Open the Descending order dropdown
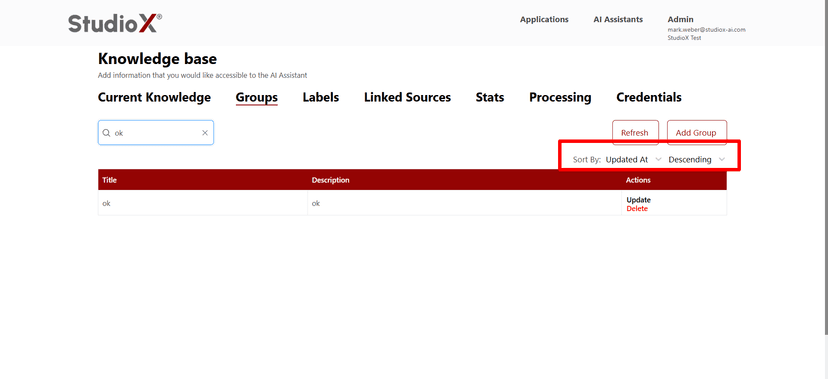The width and height of the screenshot is (828, 379). pos(697,159)
